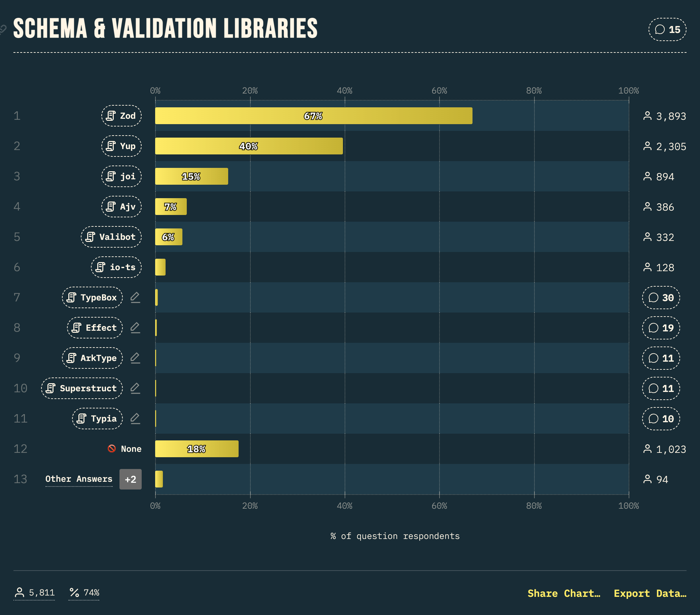Viewport: 700px width, 615px height.
Task: Click the edit pencil next to Typia
Action: pos(135,419)
